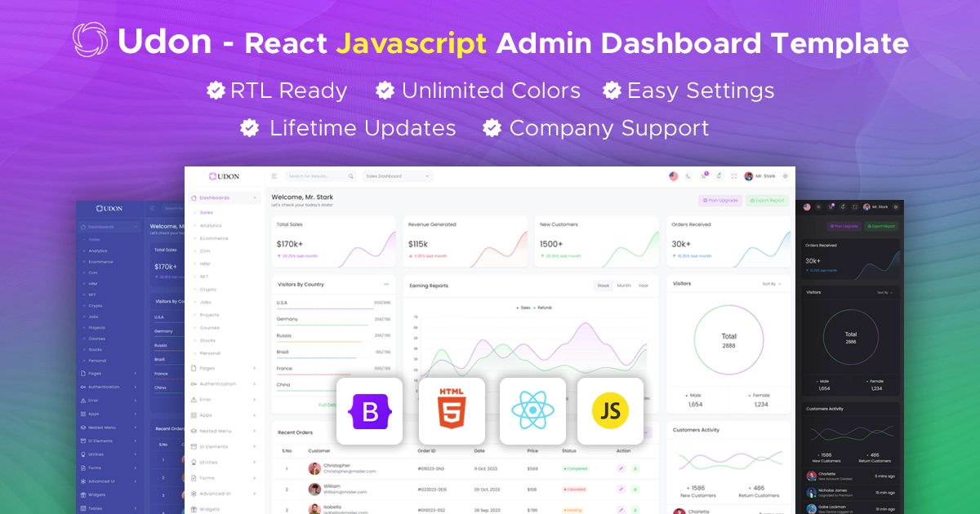Click the search magnifier icon in the white dashboard
The image size is (980, 514).
click(x=351, y=176)
